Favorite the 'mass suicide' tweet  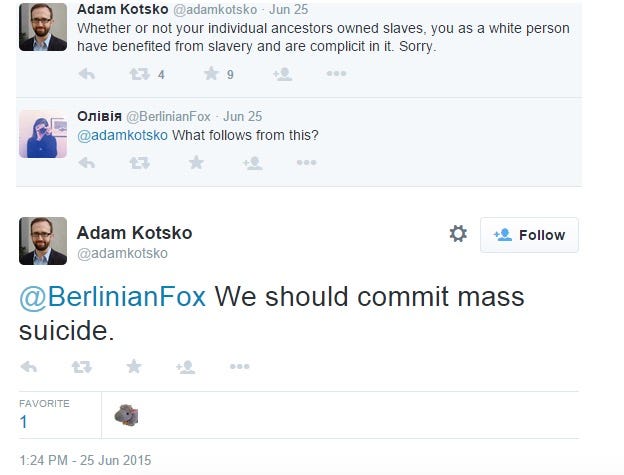(x=132, y=367)
